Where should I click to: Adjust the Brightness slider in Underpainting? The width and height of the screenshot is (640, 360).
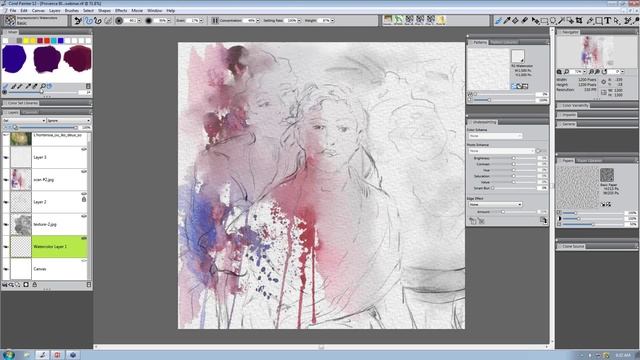513,158
